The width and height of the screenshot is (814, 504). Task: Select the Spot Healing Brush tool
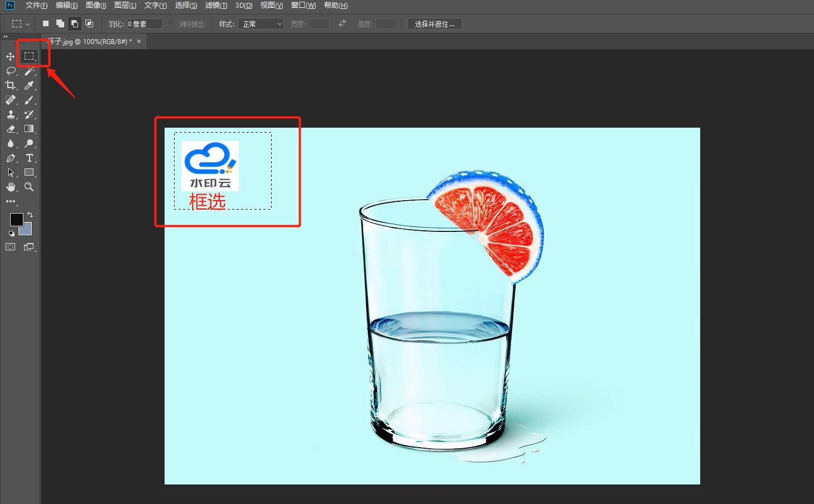[x=11, y=100]
